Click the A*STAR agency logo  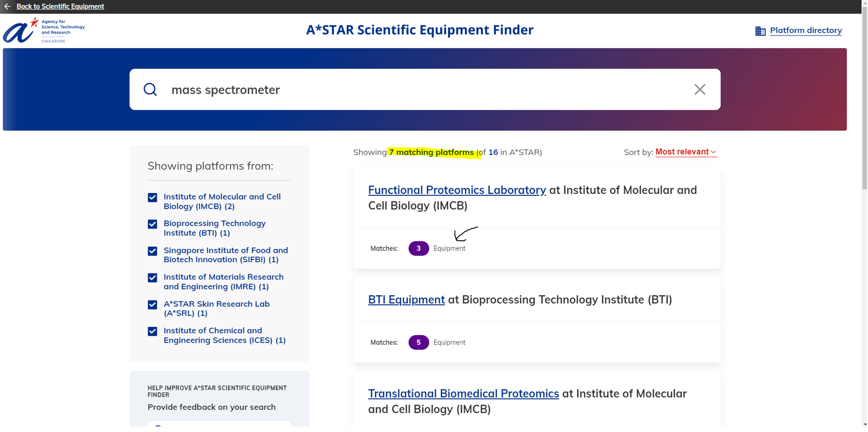pos(44,30)
